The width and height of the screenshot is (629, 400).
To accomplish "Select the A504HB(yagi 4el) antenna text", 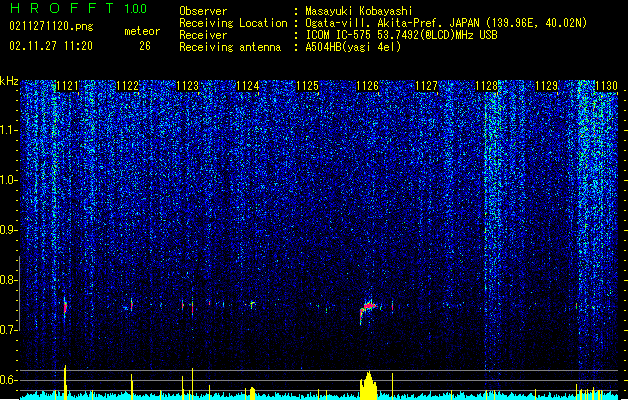I will point(353,47).
